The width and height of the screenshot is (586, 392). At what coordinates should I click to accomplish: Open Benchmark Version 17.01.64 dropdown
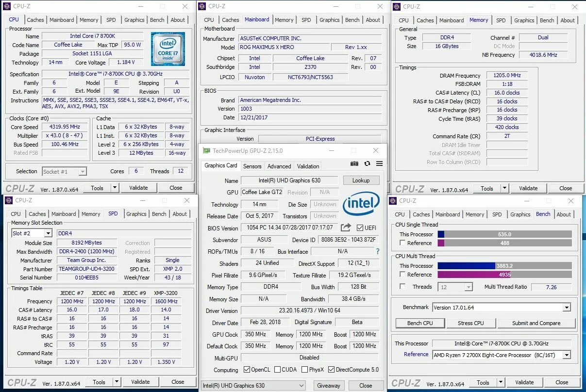pyautogui.click(x=567, y=308)
